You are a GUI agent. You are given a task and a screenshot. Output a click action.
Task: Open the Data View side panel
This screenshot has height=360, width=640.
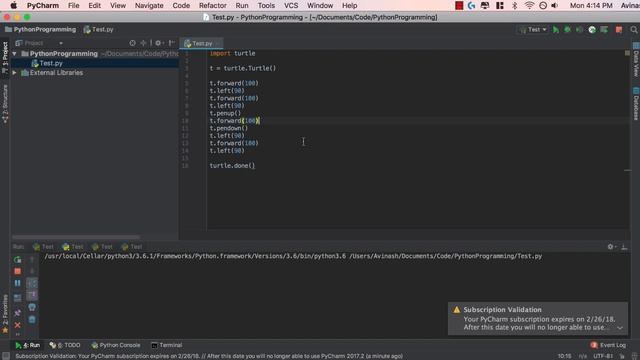636,60
